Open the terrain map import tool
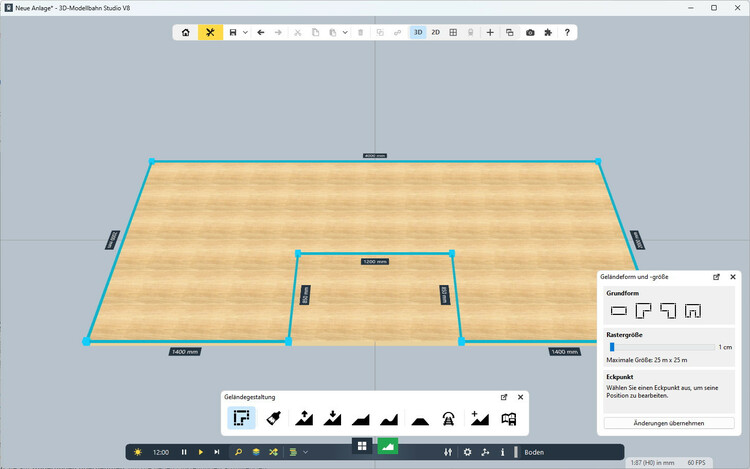 pos(508,419)
